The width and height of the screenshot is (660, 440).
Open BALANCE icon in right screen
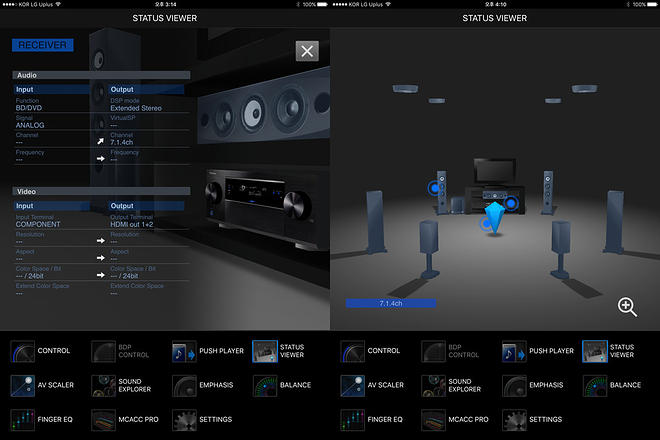(x=595, y=386)
